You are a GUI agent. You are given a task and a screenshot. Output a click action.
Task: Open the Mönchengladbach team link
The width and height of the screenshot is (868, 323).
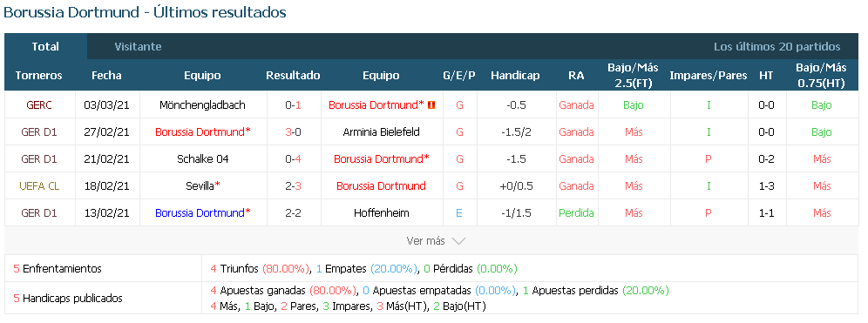[202, 104]
